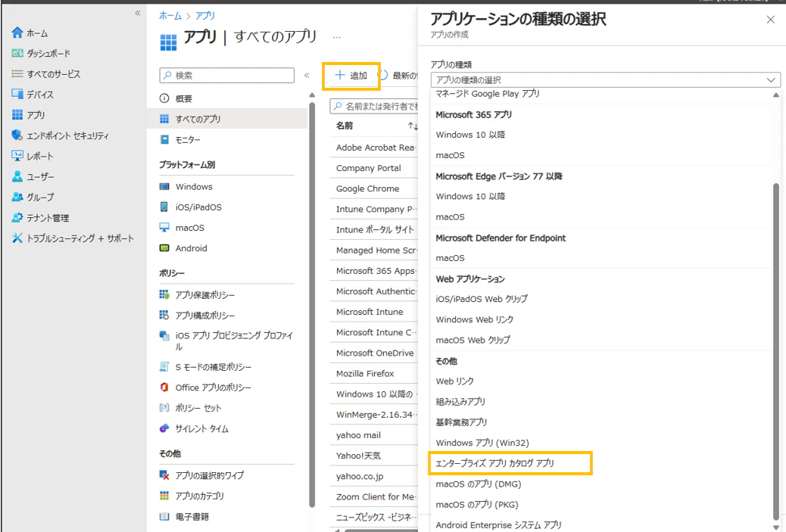The image size is (786, 532).
Task: Click the 追加 add button
Action: [x=351, y=76]
